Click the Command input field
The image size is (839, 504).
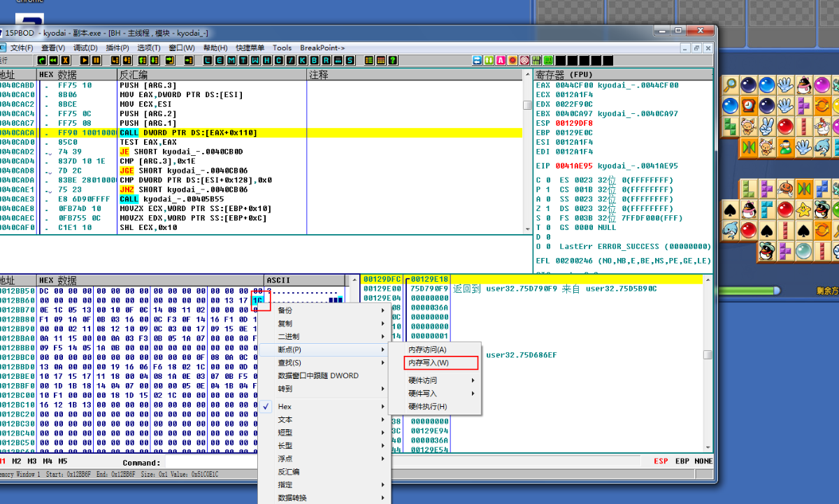(403, 462)
